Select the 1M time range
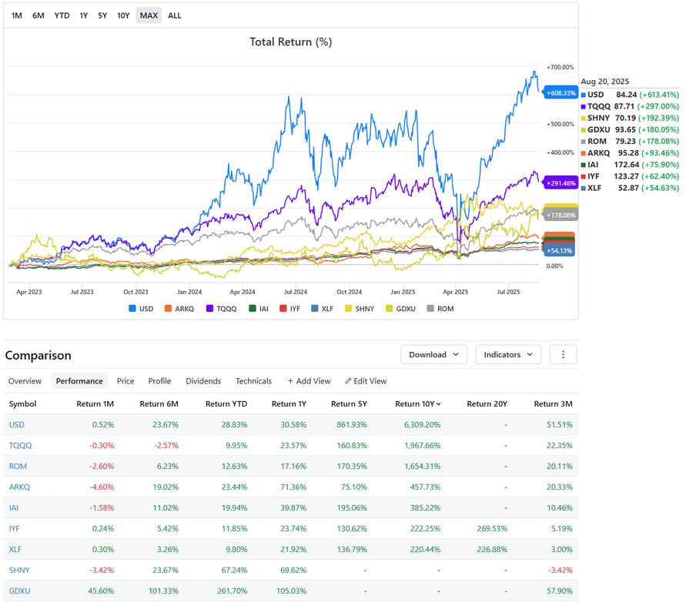Screen dimensions: 686x616 point(17,15)
